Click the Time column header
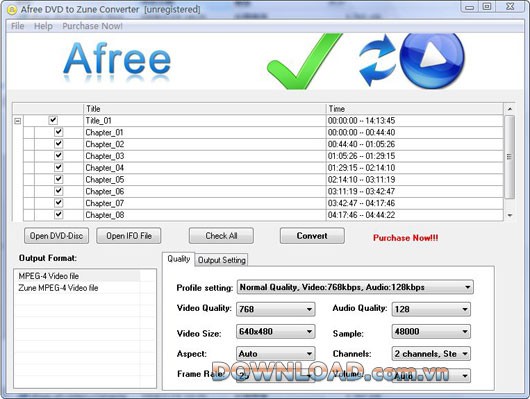Image resolution: width=530 pixels, height=399 pixels. tap(415, 109)
